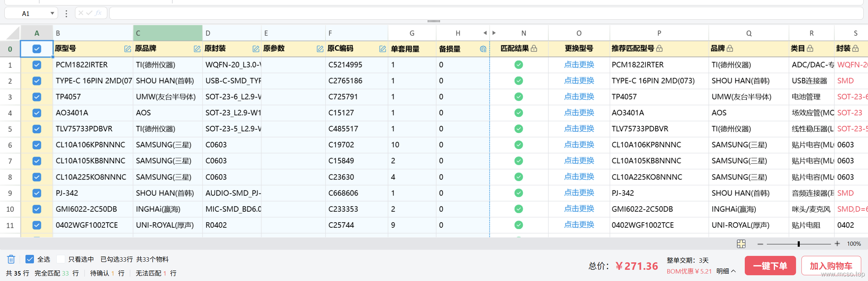Click the 无法匹配 count in footer
The height and width of the screenshot is (281, 868).
165,273
